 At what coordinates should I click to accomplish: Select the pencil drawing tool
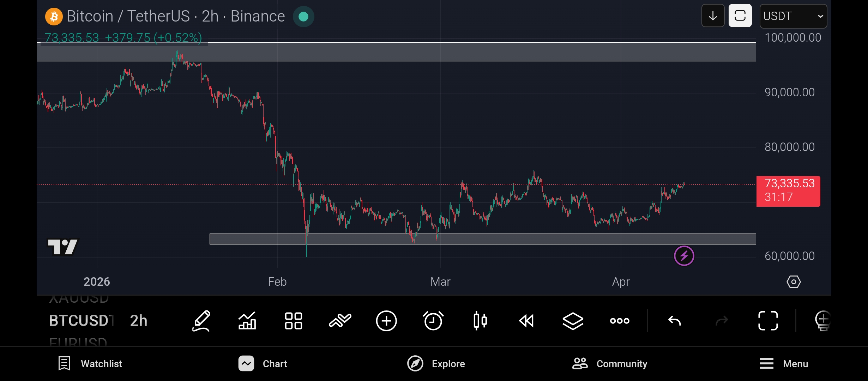pyautogui.click(x=201, y=321)
